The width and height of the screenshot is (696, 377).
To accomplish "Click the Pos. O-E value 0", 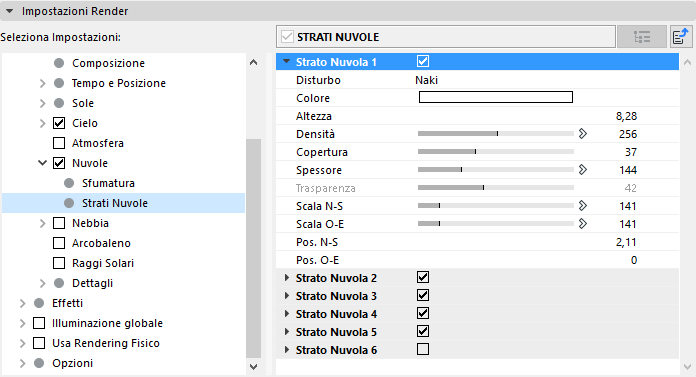I will coord(634,260).
